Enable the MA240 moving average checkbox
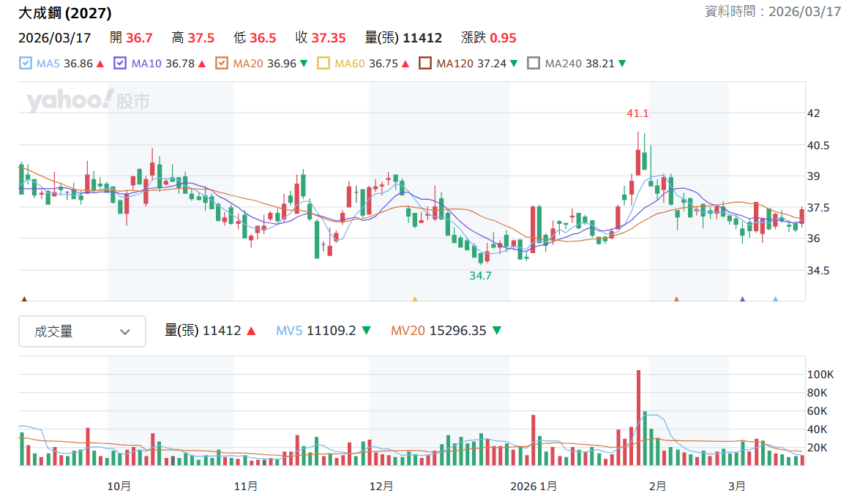The width and height of the screenshot is (868, 496). pyautogui.click(x=533, y=63)
